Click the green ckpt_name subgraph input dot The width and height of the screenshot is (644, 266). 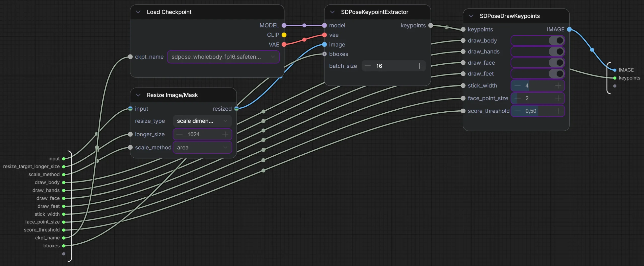tap(64, 238)
